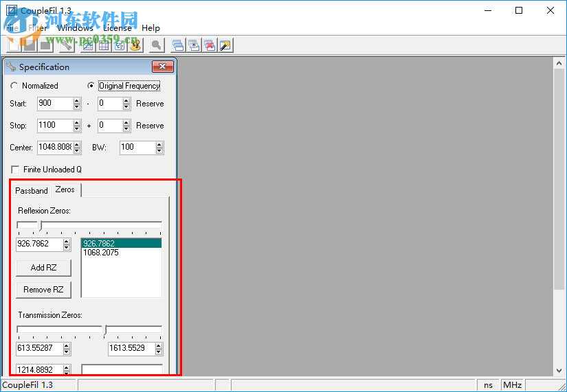Viewport: 567px width, 392px height.
Task: Open the Windows menu
Action: (75, 28)
